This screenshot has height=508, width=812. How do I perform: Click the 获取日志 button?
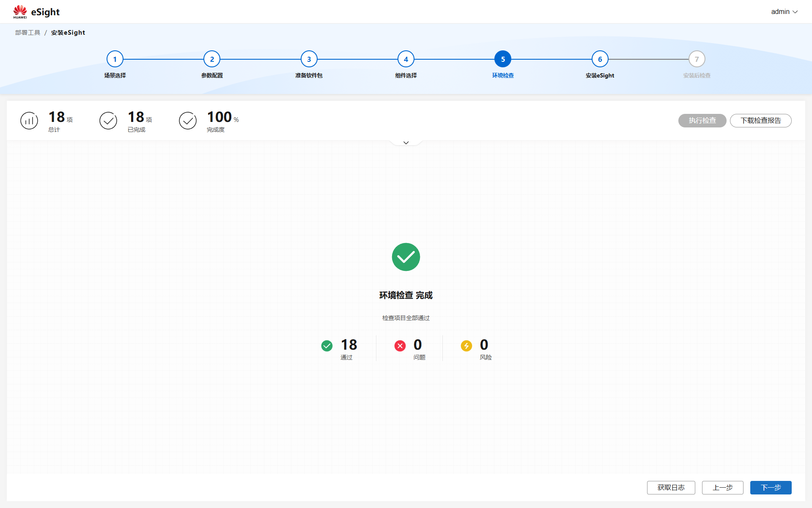pyautogui.click(x=671, y=488)
